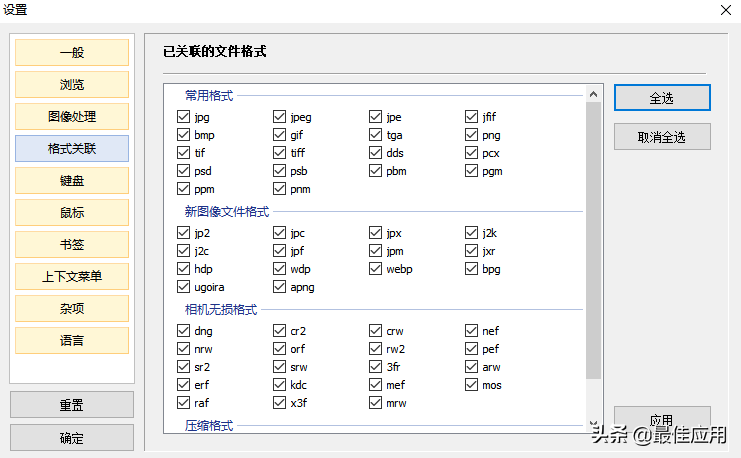Click the 应用 apply button
Viewport: 741px width, 458px height.
tap(661, 420)
